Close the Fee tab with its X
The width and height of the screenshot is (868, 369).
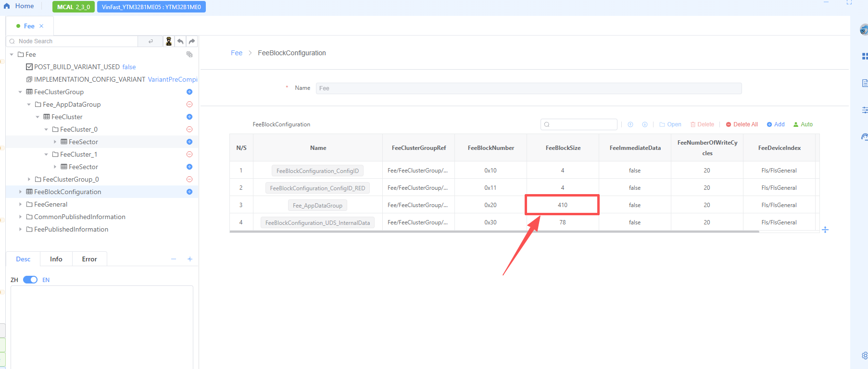coord(41,26)
